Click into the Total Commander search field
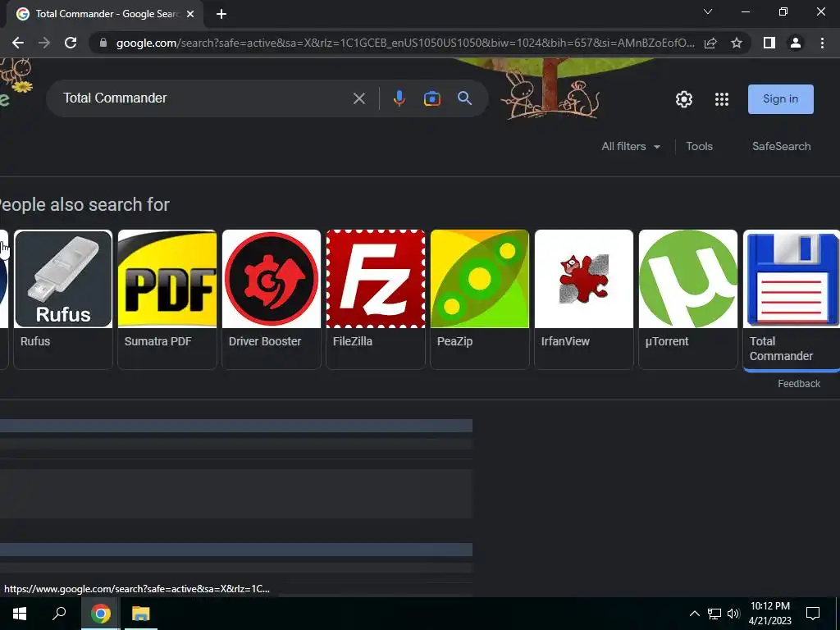 coord(203,98)
